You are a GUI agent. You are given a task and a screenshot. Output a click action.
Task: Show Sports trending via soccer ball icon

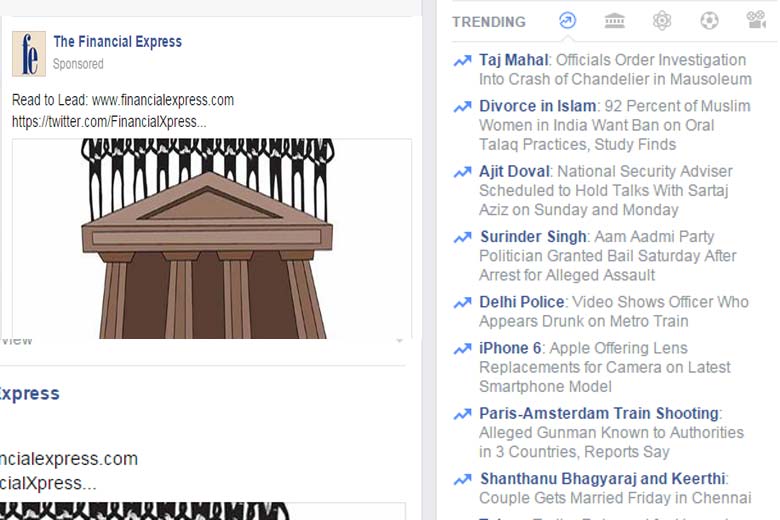point(709,21)
